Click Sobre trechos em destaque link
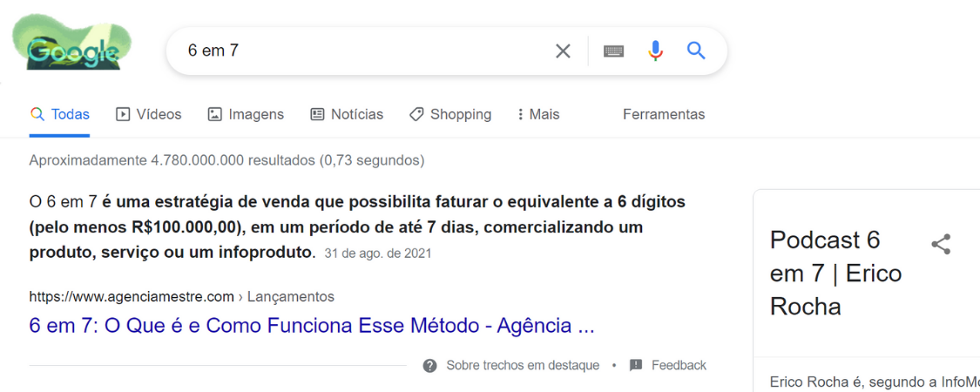Viewport: 980px width, 392px height. point(523,366)
